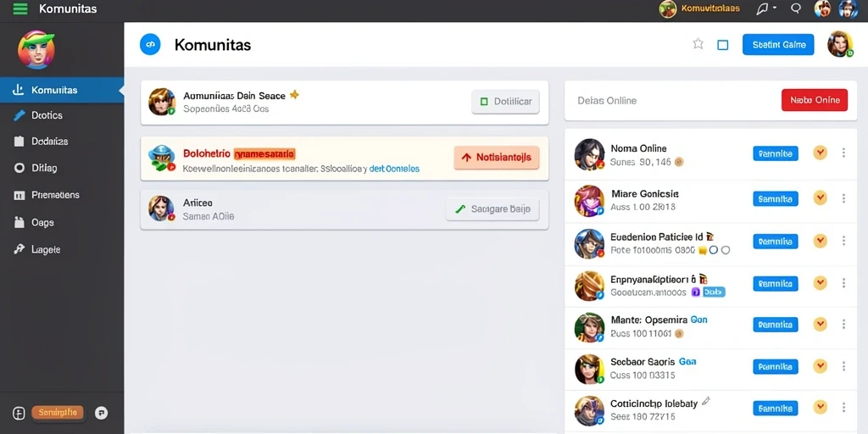Click the red Notisiantejis button
Image resolution: width=868 pixels, height=434 pixels.
point(497,157)
